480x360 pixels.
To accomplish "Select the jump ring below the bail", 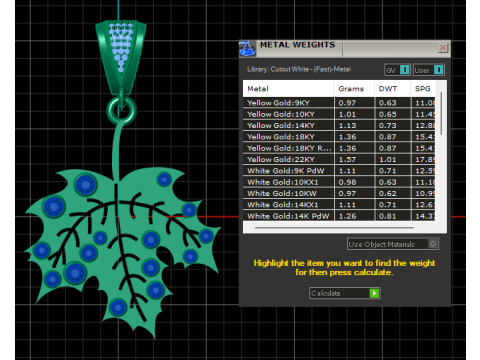I will 121,110.
